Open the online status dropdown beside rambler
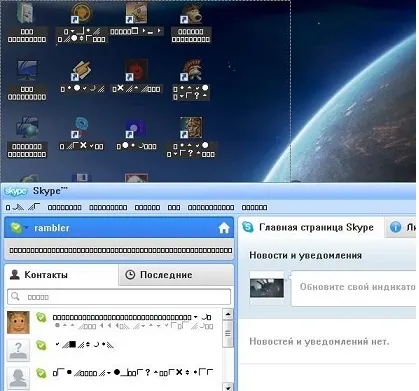The image size is (419, 391). (x=26, y=227)
